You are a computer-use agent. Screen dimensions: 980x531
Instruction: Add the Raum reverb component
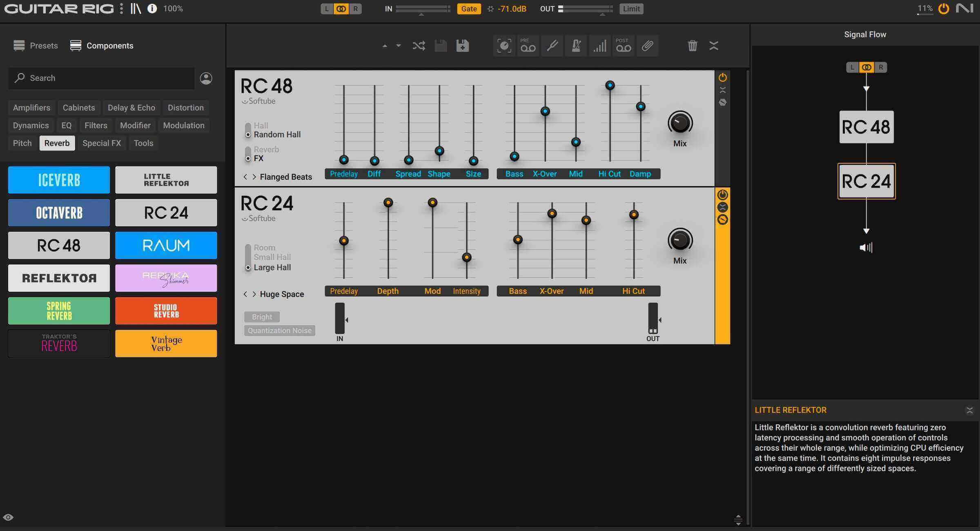166,245
